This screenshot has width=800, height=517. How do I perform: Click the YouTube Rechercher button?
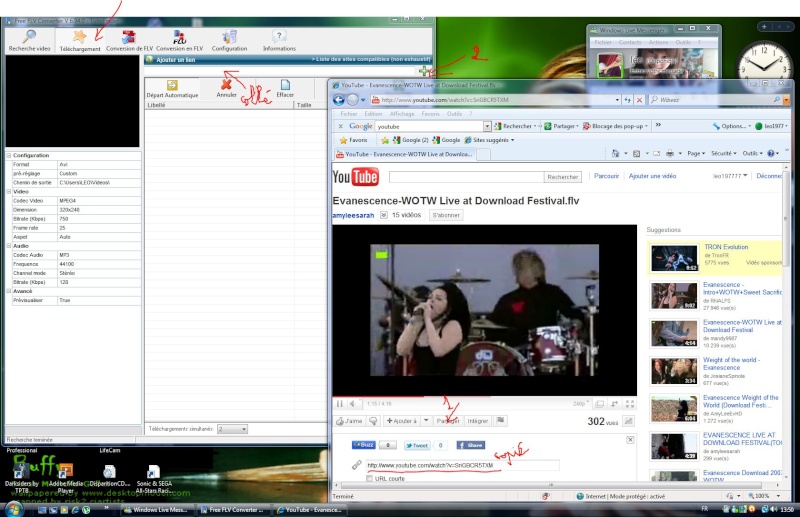(562, 177)
